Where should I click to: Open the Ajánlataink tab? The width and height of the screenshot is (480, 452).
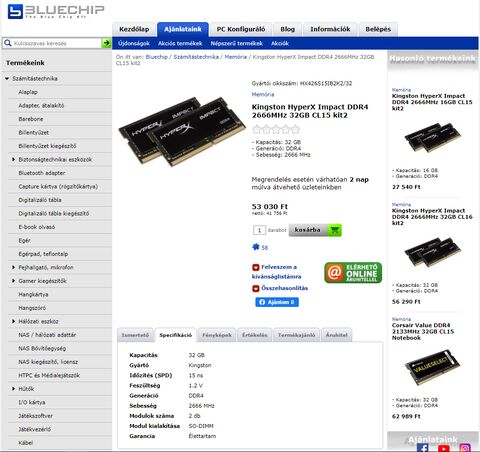click(183, 29)
